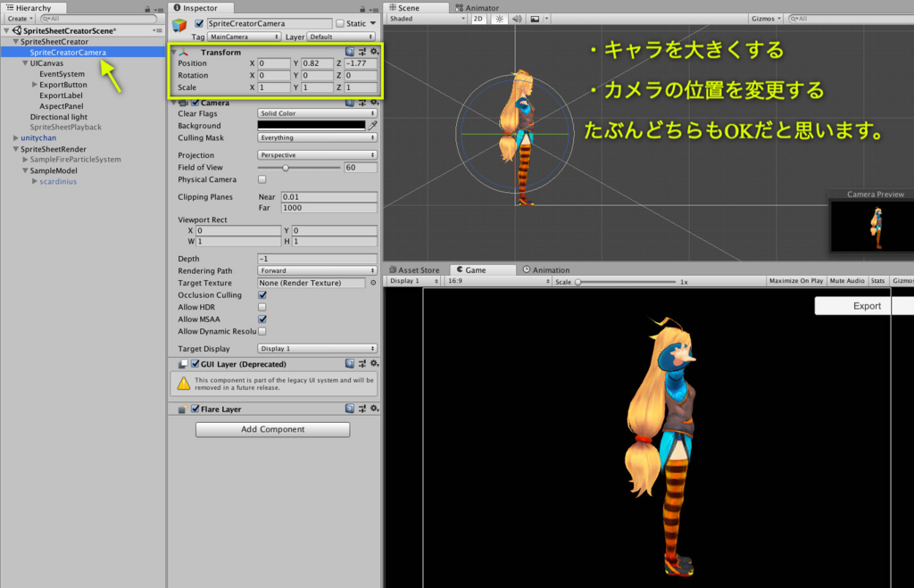Toggle Maximize On Play button
Screen dimensions: 914x588
click(795, 281)
